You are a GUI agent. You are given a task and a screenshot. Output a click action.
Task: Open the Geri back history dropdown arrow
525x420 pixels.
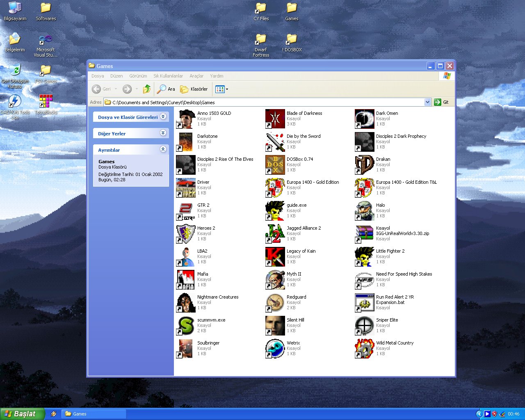pos(116,89)
